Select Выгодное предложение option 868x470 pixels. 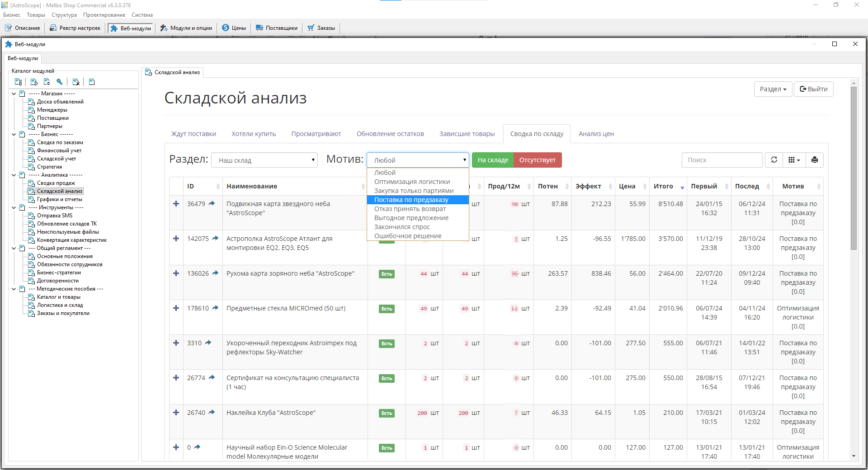(x=418, y=218)
